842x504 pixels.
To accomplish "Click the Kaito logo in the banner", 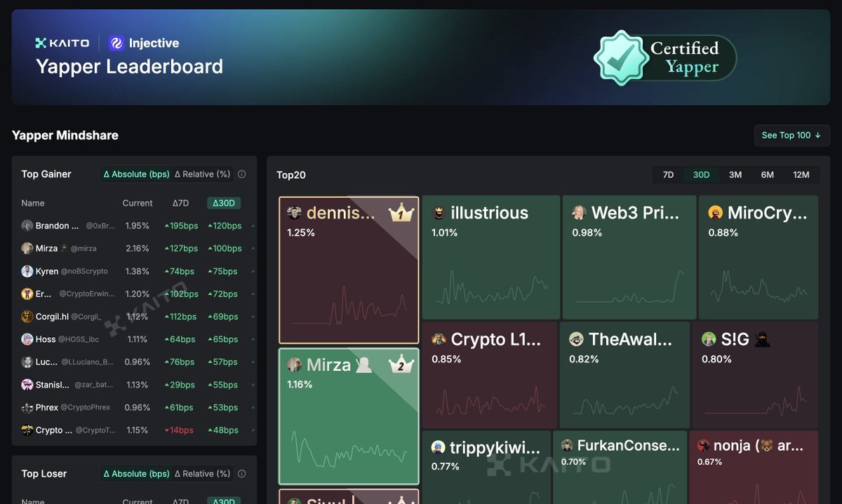I will tap(62, 43).
